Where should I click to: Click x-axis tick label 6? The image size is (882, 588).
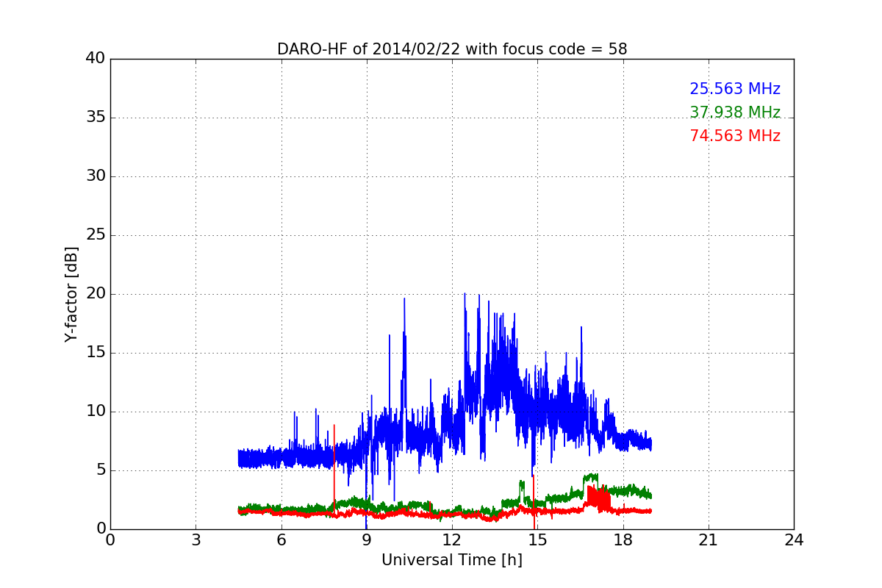point(281,539)
